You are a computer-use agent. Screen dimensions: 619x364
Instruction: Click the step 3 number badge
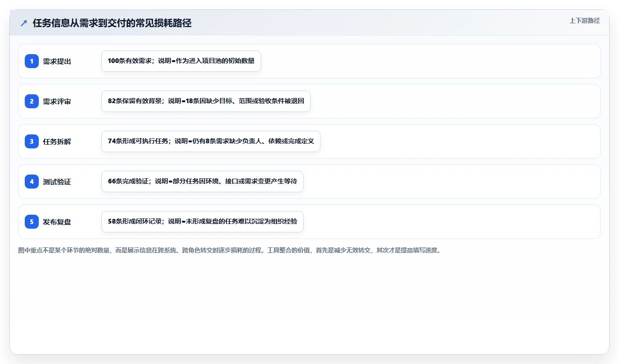click(32, 141)
